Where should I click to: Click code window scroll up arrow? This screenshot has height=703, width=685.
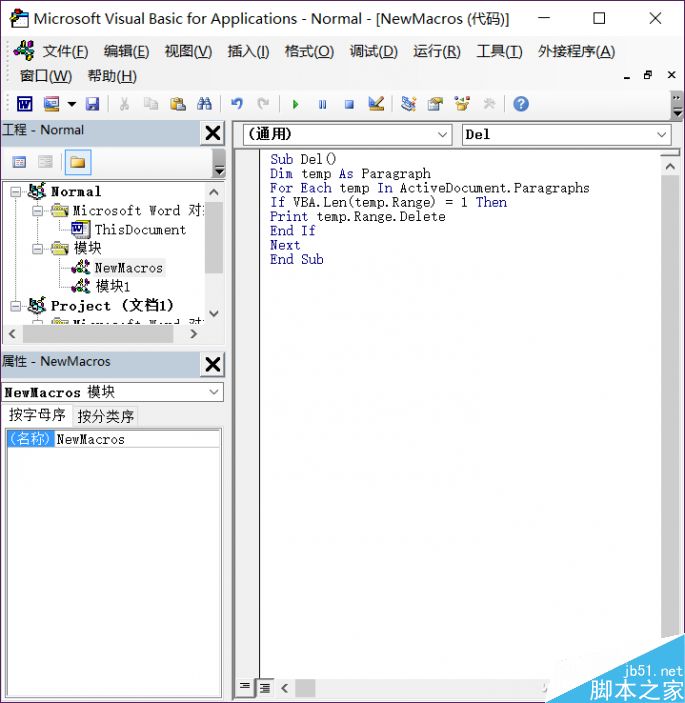click(670, 167)
